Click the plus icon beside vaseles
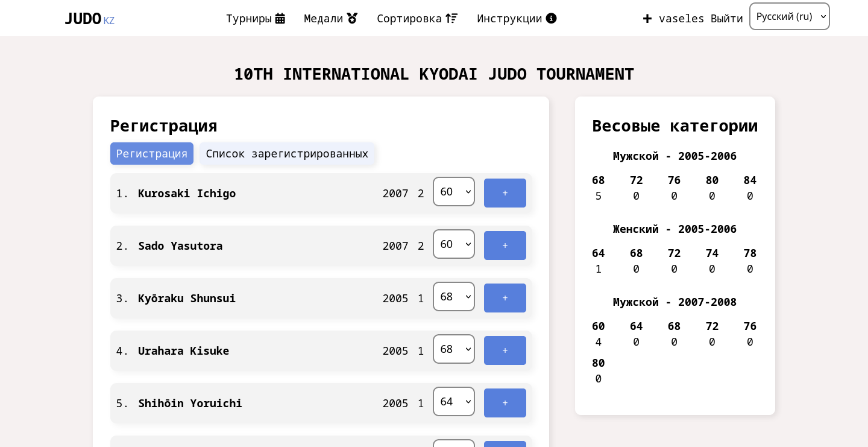868x447 pixels. [647, 18]
